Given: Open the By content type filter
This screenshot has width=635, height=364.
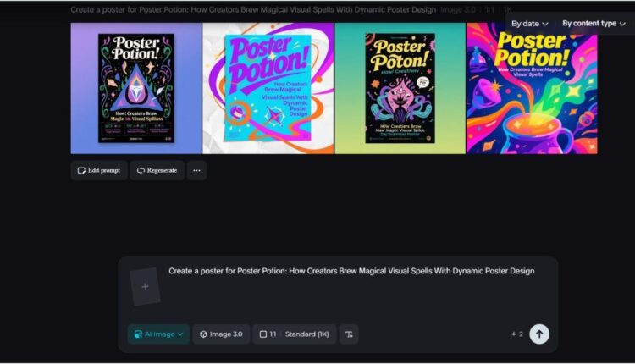Looking at the screenshot, I should [x=594, y=24].
